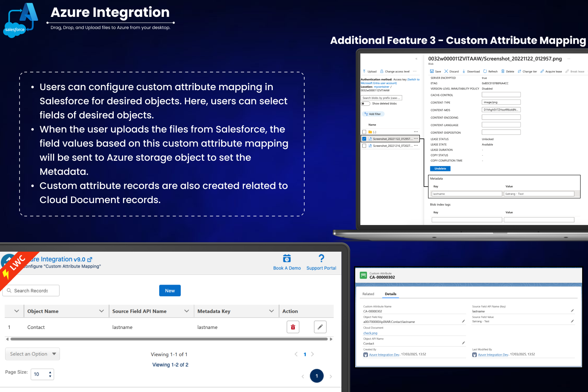Viewport: 588px width, 392px height.
Task: Select Acquire lease in blob toolbar
Action: [551, 71]
